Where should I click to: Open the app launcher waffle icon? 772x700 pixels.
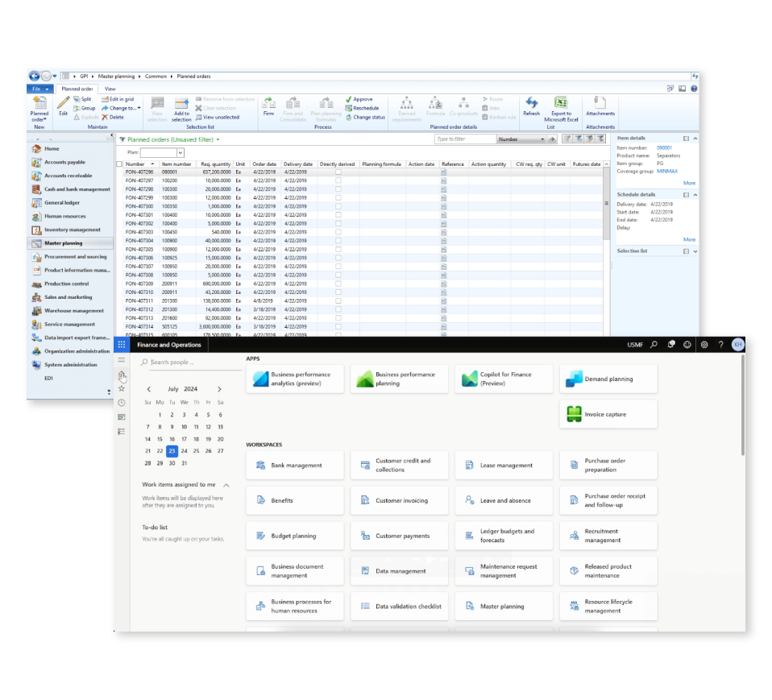tap(122, 345)
